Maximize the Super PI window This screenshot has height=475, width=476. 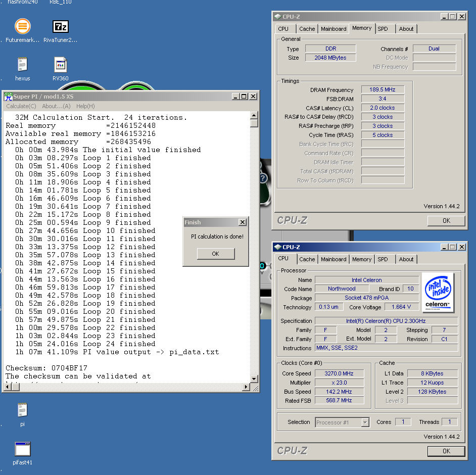pyautogui.click(x=244, y=97)
